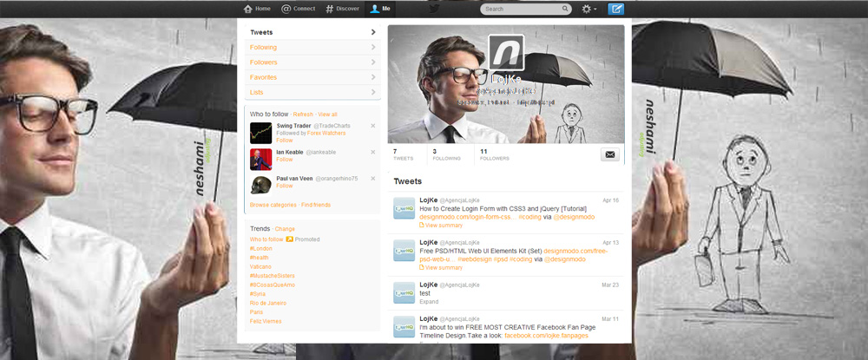Open the #Syria trend
The image size is (868, 360).
coord(258,294)
